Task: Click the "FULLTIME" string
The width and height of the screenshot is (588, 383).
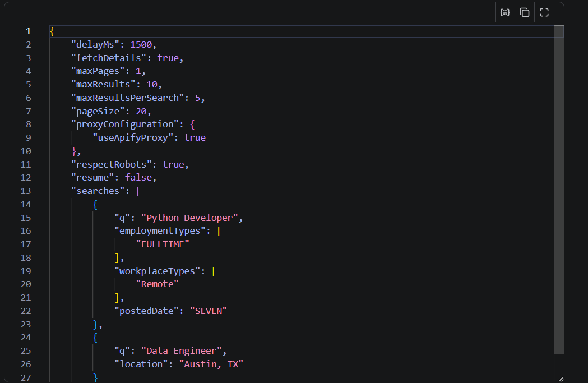Action: [x=163, y=244]
